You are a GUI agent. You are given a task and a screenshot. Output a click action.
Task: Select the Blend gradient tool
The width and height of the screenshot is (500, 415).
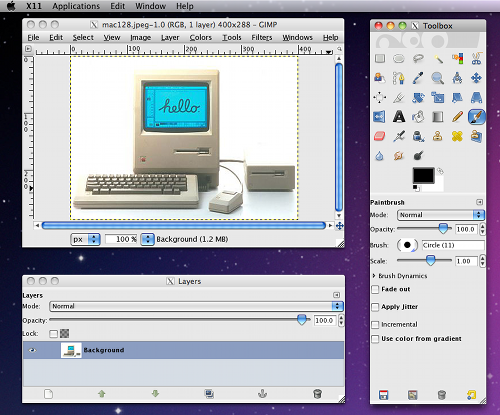pos(438,117)
